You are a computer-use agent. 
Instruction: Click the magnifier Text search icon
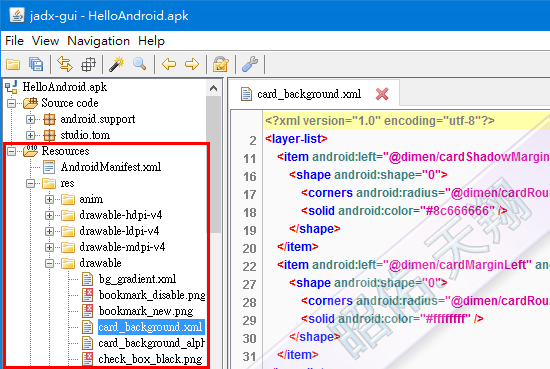pos(140,64)
